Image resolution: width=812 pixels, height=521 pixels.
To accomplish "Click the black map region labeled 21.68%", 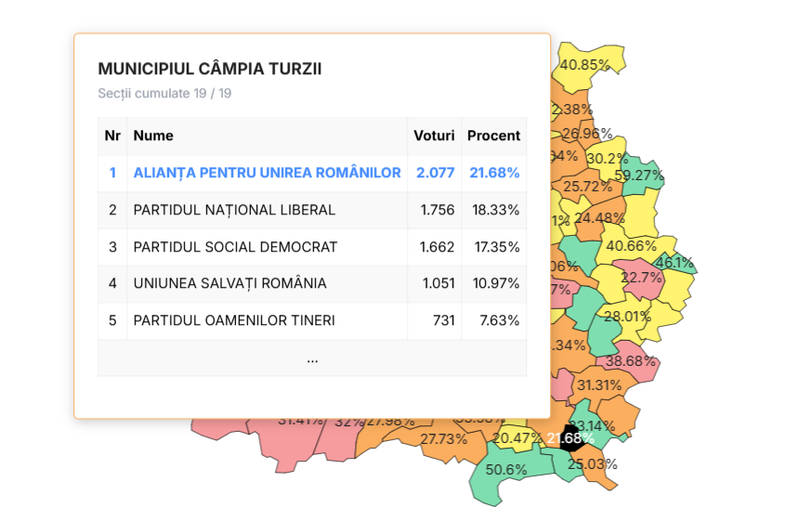I will [570, 437].
